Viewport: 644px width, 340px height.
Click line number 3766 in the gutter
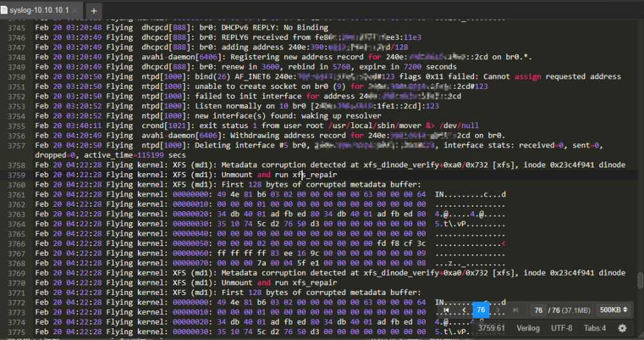[x=17, y=244]
